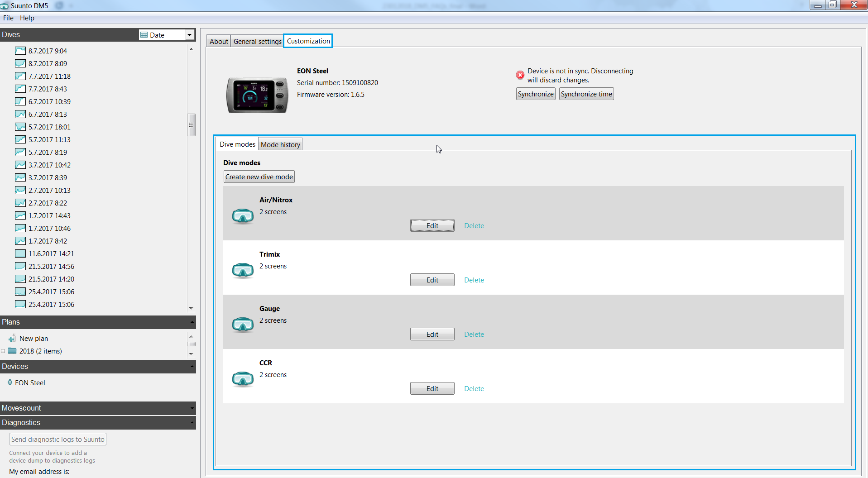This screenshot has height=478, width=868.
Task: Click the Trimix dive mask icon
Action: [243, 270]
